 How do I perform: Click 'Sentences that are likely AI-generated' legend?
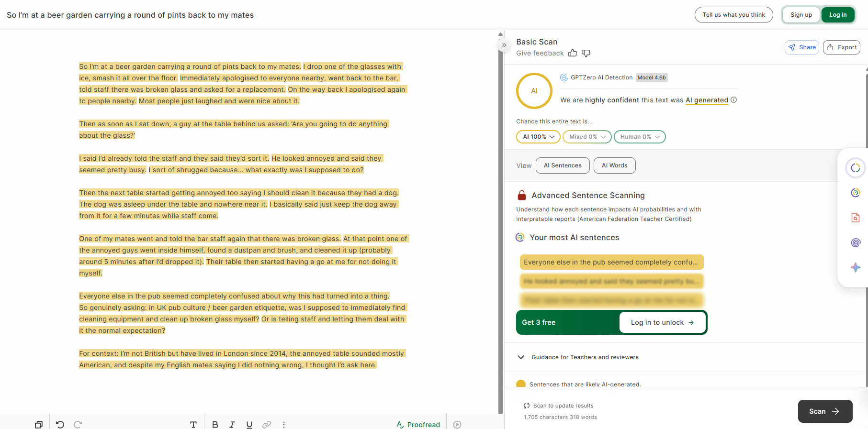point(585,384)
